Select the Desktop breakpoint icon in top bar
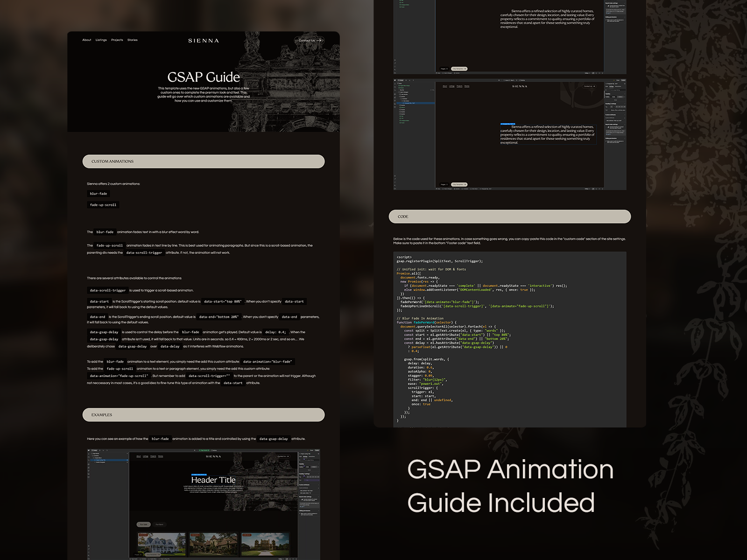 click(521, 80)
